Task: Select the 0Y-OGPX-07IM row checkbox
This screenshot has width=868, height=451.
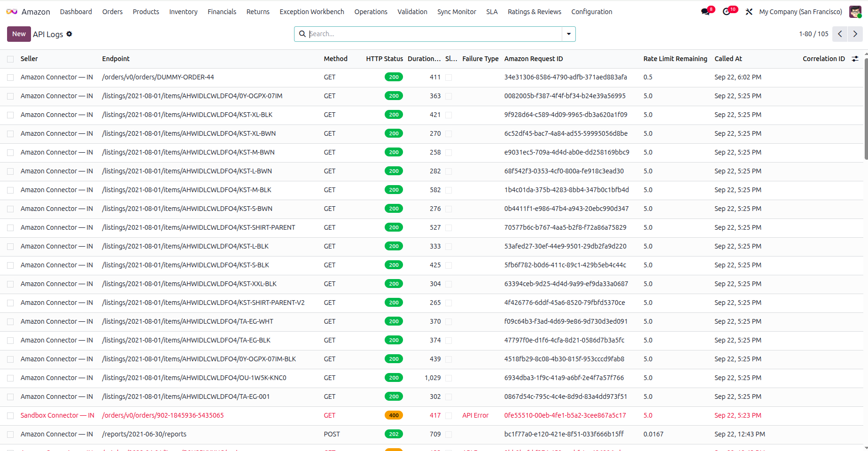Action: [x=10, y=96]
